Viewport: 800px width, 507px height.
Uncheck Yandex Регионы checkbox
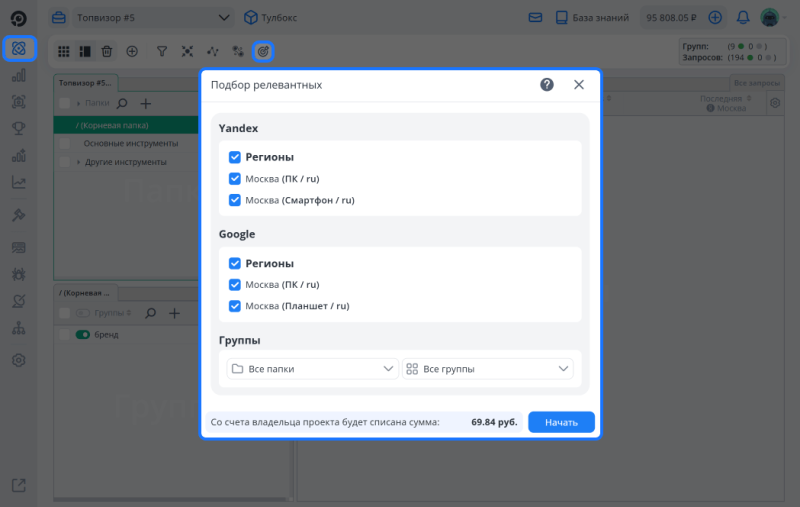tap(235, 157)
